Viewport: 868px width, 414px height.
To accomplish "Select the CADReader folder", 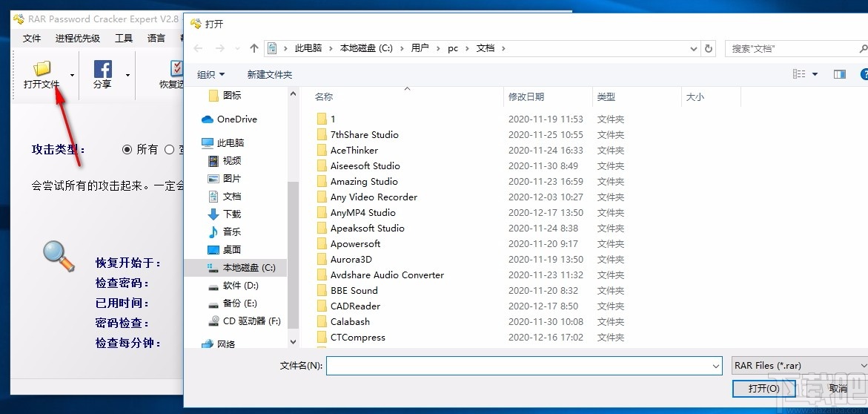I will point(348,306).
